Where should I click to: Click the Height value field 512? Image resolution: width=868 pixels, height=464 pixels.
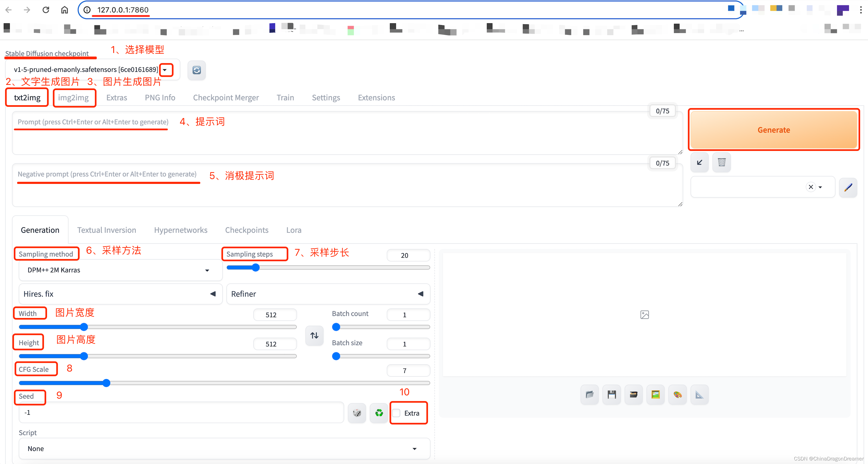click(275, 344)
